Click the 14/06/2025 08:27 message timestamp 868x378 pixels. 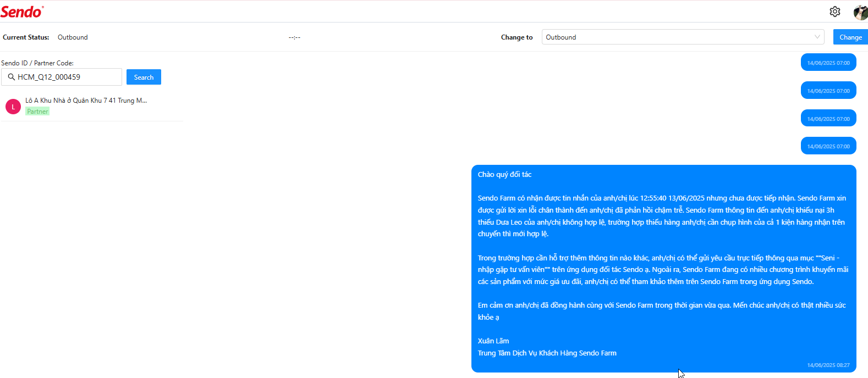click(828, 365)
